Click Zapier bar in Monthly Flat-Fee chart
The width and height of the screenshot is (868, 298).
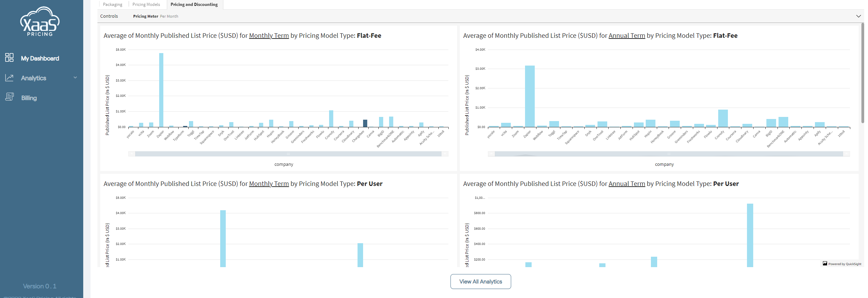pyautogui.click(x=161, y=90)
